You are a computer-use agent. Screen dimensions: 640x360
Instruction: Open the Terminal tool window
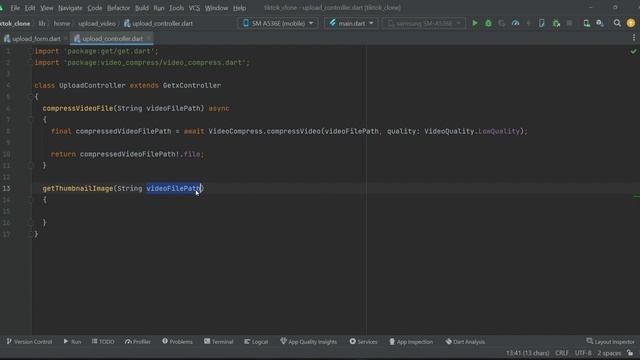pyautogui.click(x=218, y=342)
